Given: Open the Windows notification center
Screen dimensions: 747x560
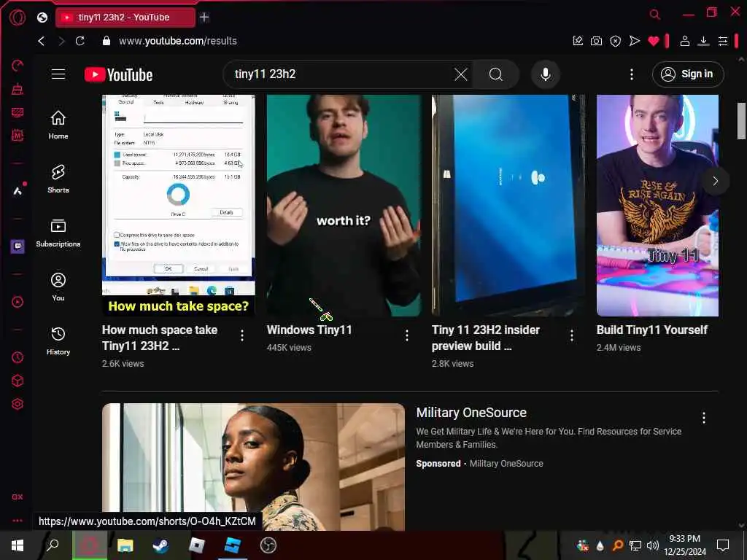Looking at the screenshot, I should (x=723, y=545).
